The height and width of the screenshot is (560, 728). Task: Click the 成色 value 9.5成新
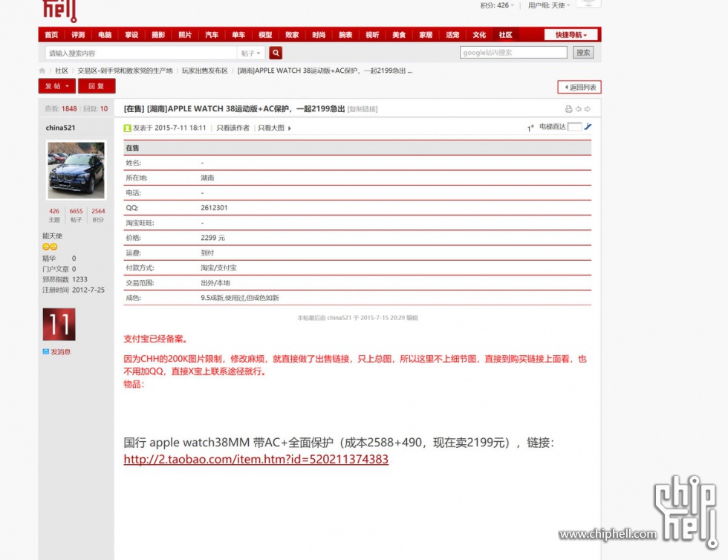(x=239, y=298)
